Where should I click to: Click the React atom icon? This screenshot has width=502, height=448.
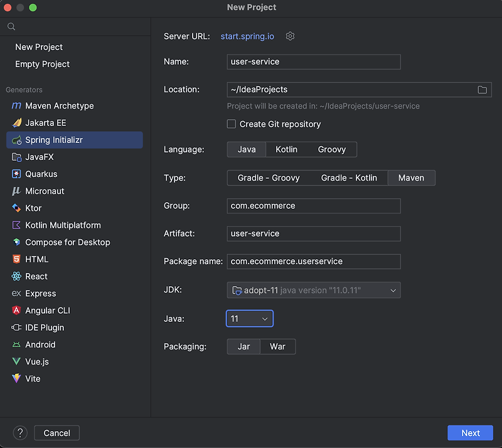[16, 276]
